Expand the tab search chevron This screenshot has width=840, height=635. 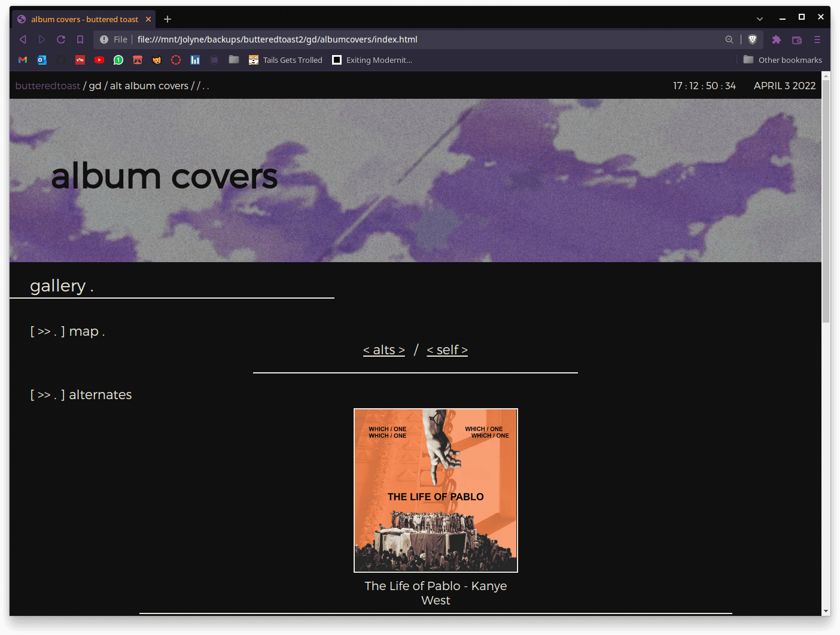click(x=759, y=19)
